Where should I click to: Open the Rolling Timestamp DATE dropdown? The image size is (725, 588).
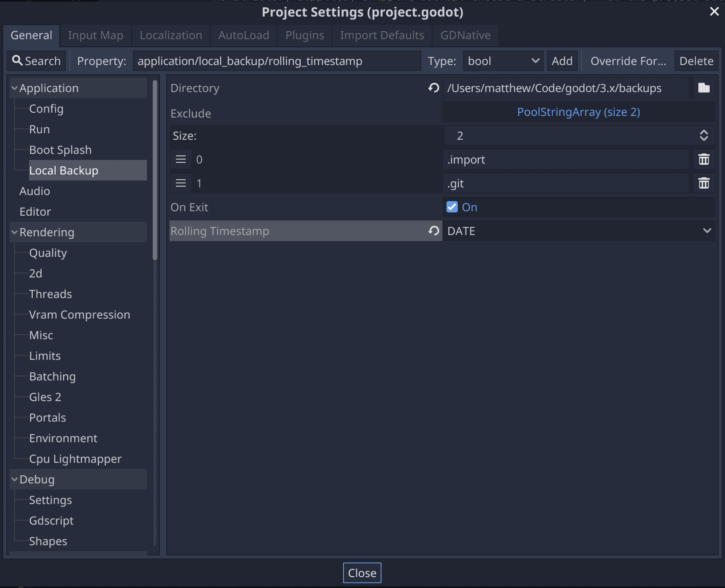pyautogui.click(x=579, y=231)
